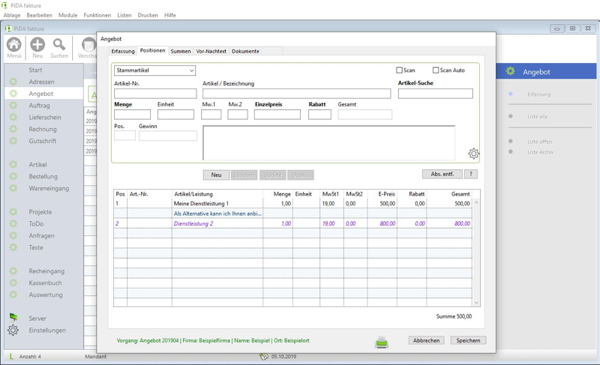The width and height of the screenshot is (600, 365).
Task: Click the gear icon beside Anfragen
Action: pos(13,236)
